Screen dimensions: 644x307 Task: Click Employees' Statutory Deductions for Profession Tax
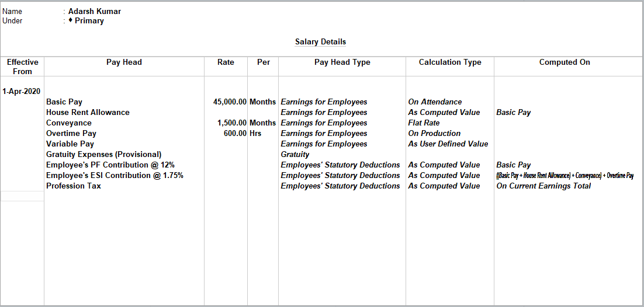point(341,186)
